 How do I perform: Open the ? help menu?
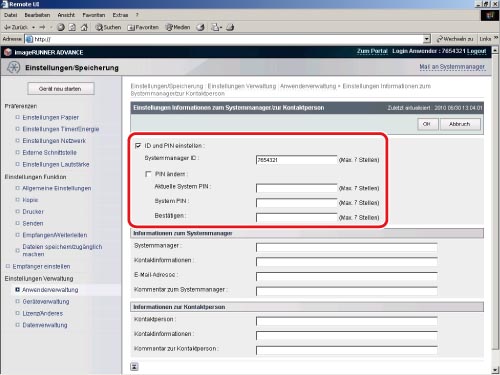(137, 15)
